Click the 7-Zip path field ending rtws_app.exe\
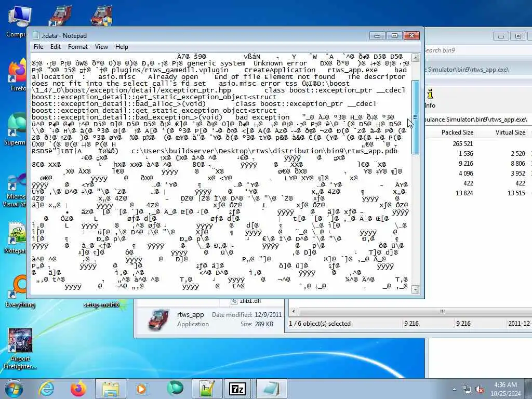The width and height of the screenshot is (532, 399). coord(476,119)
